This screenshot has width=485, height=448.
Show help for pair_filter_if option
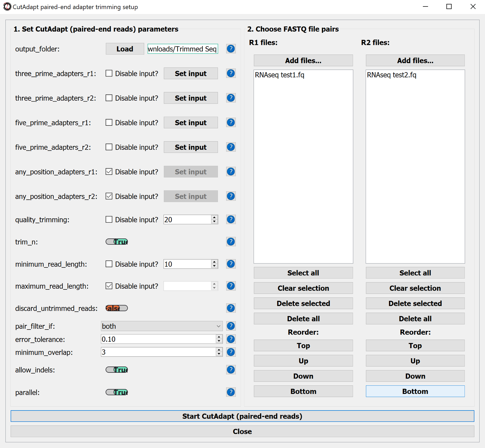pyautogui.click(x=231, y=326)
